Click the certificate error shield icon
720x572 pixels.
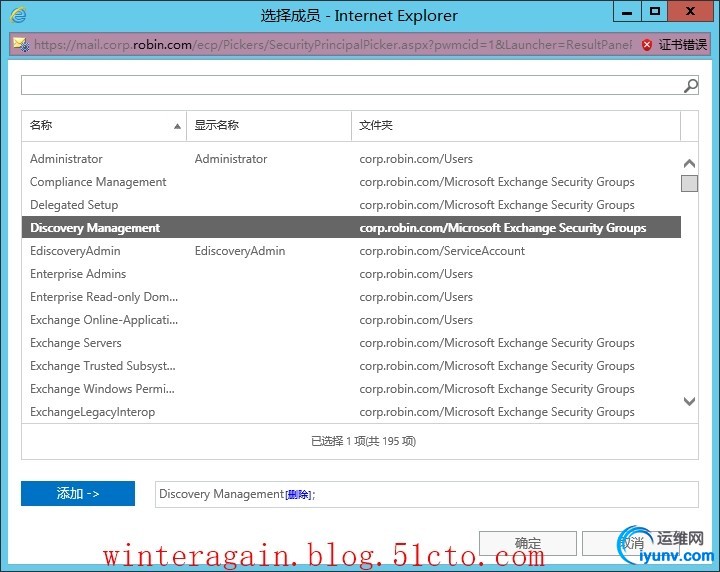[x=647, y=45]
